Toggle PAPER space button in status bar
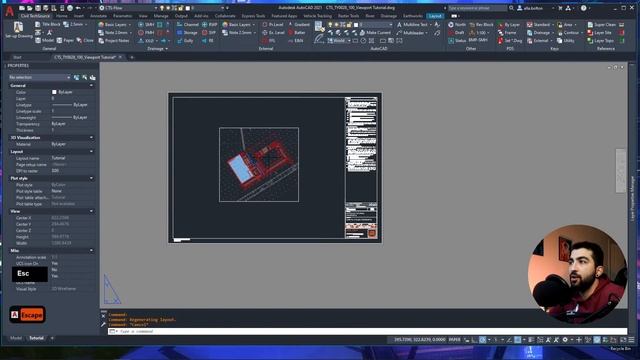The height and width of the screenshot is (360, 640). tap(454, 340)
